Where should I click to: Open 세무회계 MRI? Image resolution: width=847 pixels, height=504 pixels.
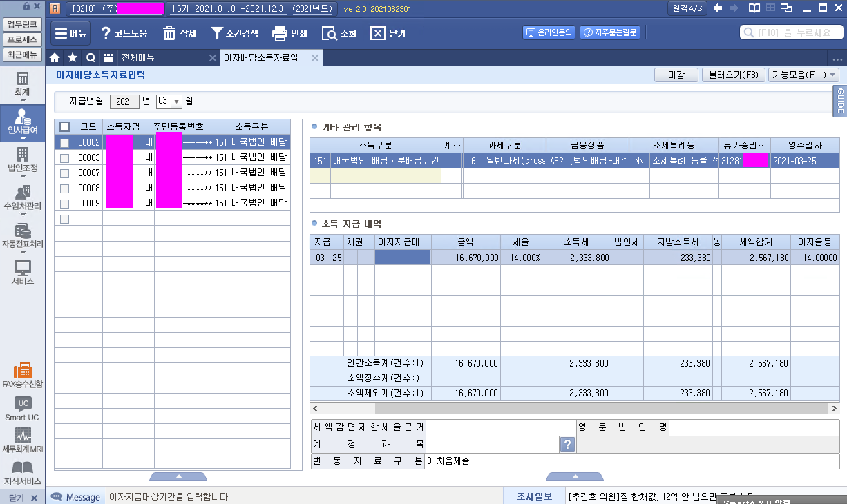pyautogui.click(x=23, y=440)
